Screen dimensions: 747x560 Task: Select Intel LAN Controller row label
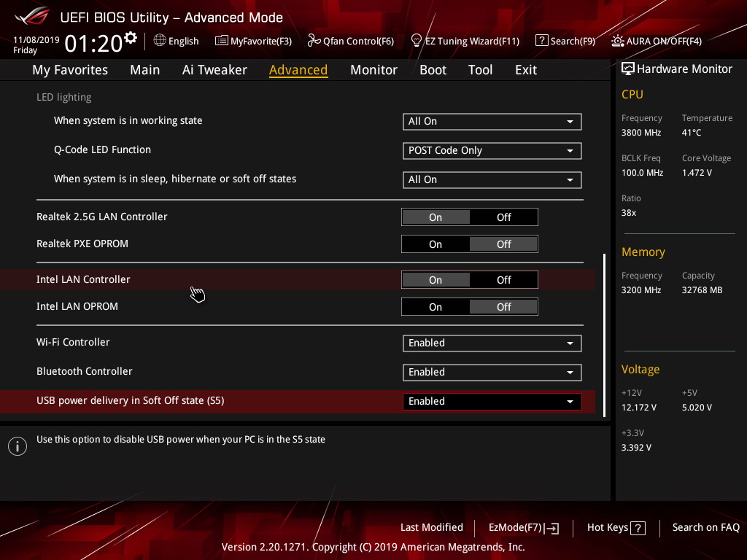pyautogui.click(x=83, y=279)
